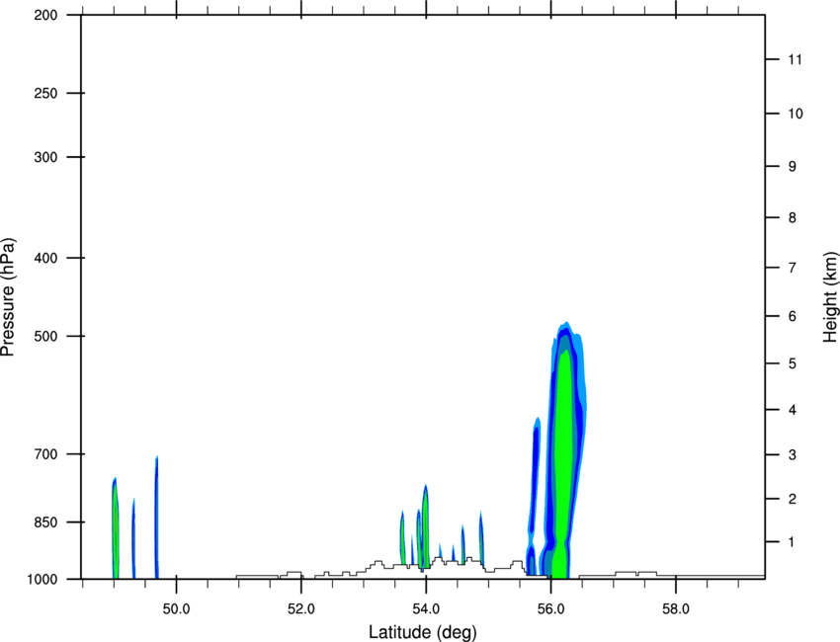The width and height of the screenshot is (840, 642).
Task: Click the 400 pressure tick label
Action: pyautogui.click(x=45, y=258)
